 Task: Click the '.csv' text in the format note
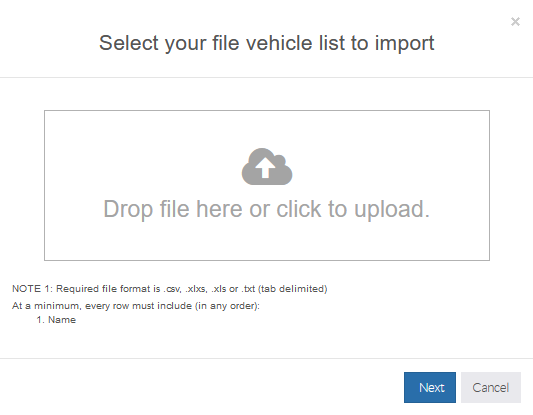173,289
